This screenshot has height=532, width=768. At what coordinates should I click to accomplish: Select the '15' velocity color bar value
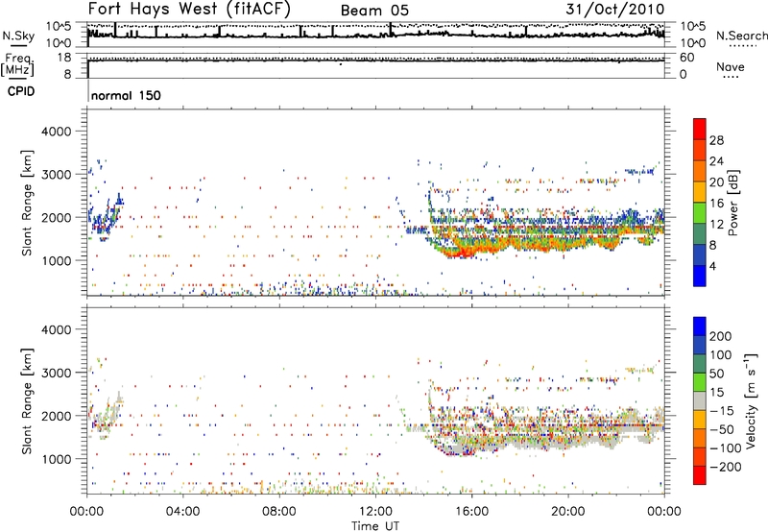716,393
